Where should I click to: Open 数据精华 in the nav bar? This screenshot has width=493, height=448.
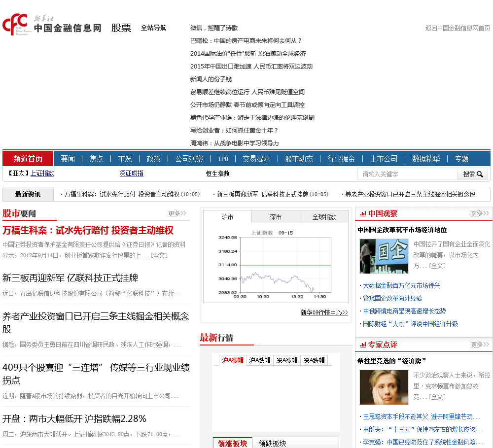pyautogui.click(x=426, y=159)
